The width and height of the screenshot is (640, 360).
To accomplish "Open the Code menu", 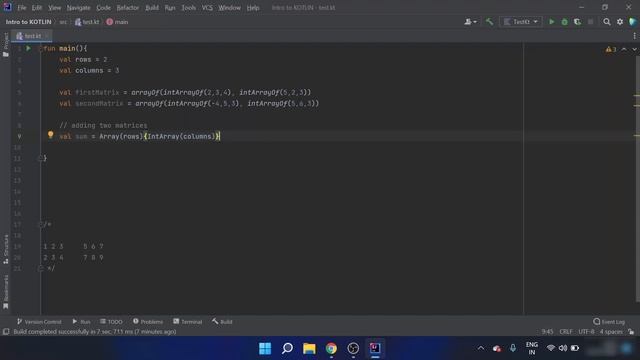I will point(103,8).
